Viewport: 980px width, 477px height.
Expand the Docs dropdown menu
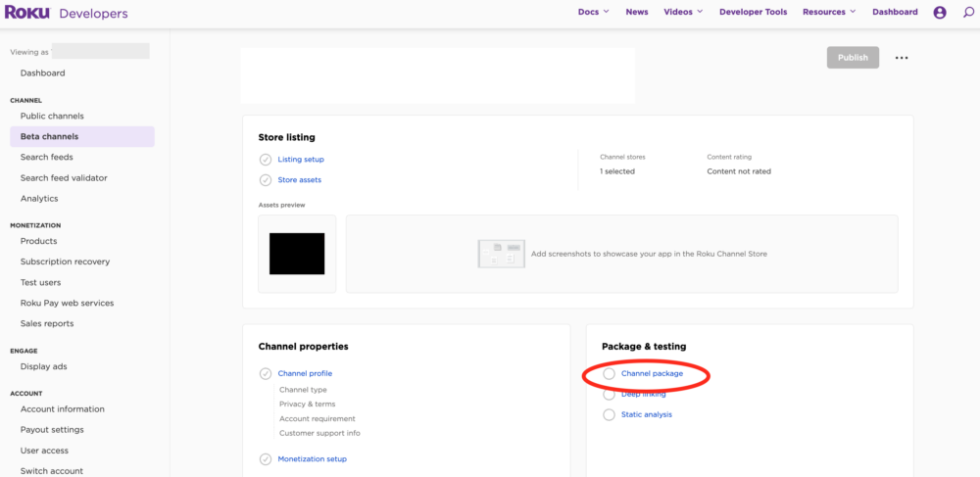pos(593,13)
